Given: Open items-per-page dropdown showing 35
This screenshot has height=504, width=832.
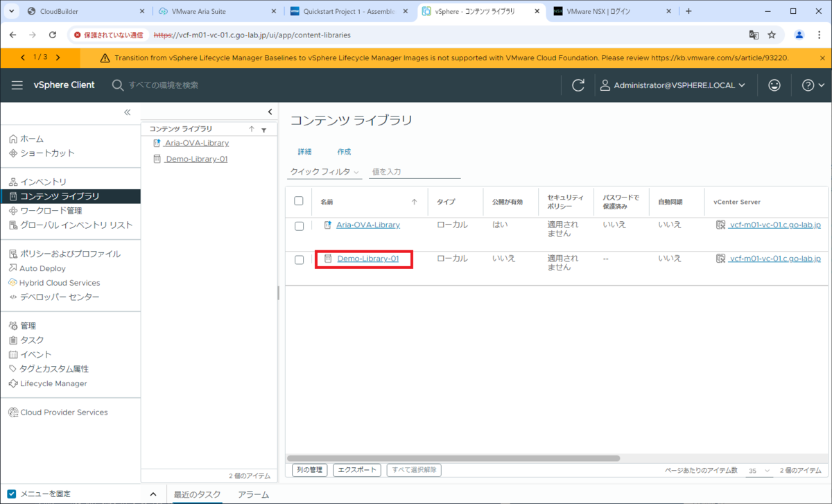Looking at the screenshot, I should [x=759, y=471].
